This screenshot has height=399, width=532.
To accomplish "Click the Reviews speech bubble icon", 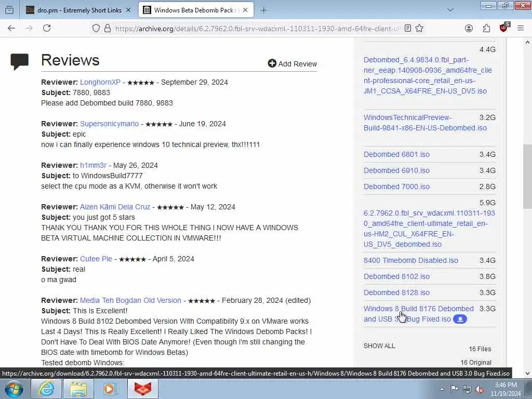I will [19, 62].
